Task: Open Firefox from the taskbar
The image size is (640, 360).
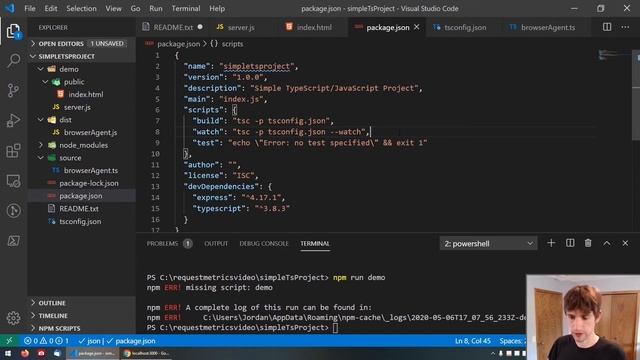Action: point(24,353)
